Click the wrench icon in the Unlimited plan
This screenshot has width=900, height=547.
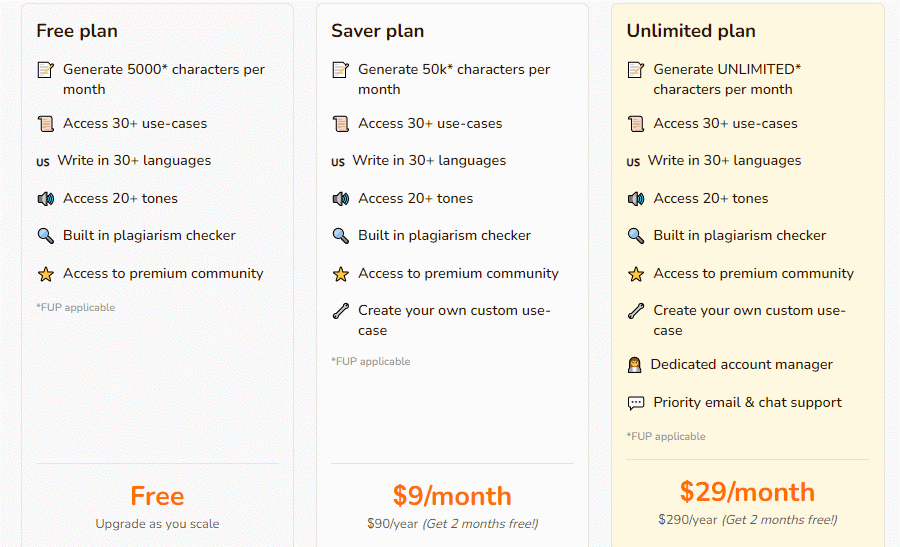tap(635, 311)
